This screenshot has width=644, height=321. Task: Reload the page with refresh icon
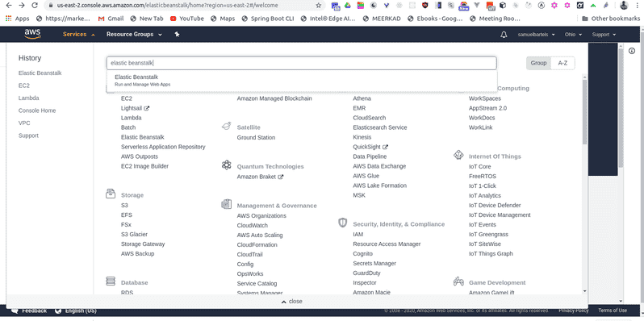[35, 6]
